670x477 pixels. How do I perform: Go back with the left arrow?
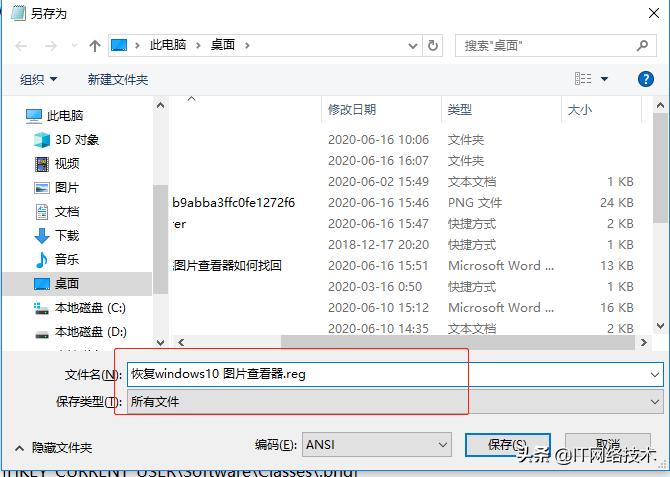[x=21, y=46]
